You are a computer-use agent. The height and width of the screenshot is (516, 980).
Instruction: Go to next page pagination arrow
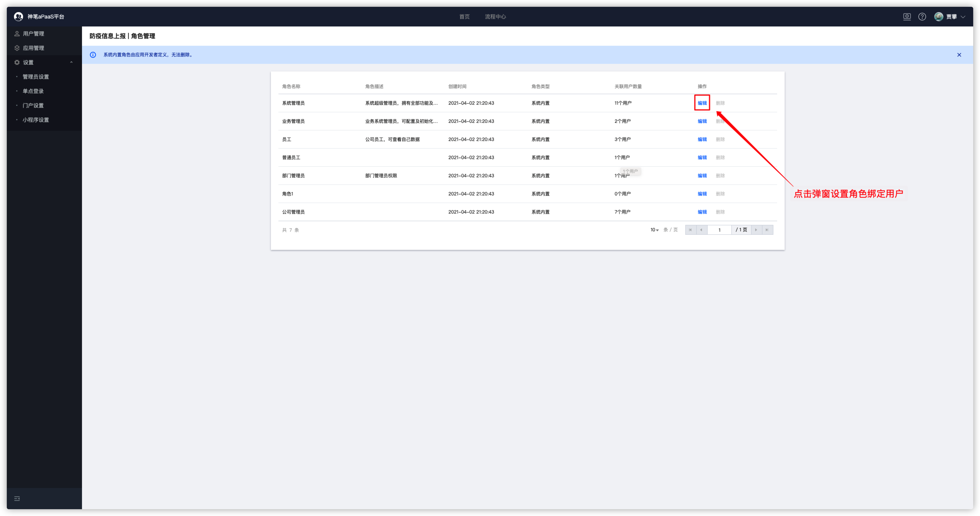click(x=756, y=230)
